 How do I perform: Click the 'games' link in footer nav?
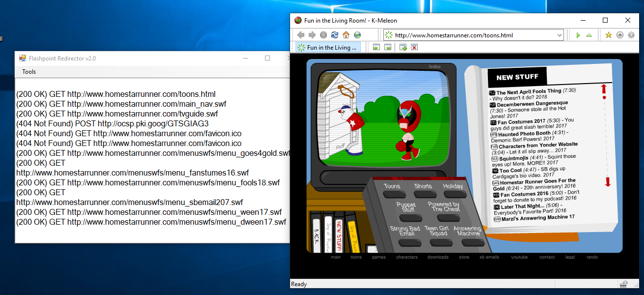tap(378, 257)
